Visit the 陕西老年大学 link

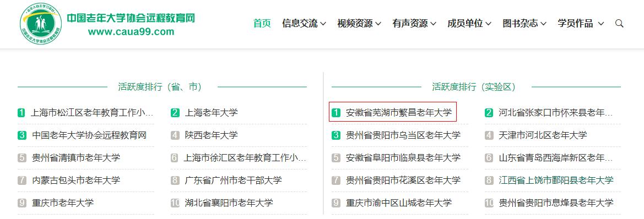[x=211, y=135]
